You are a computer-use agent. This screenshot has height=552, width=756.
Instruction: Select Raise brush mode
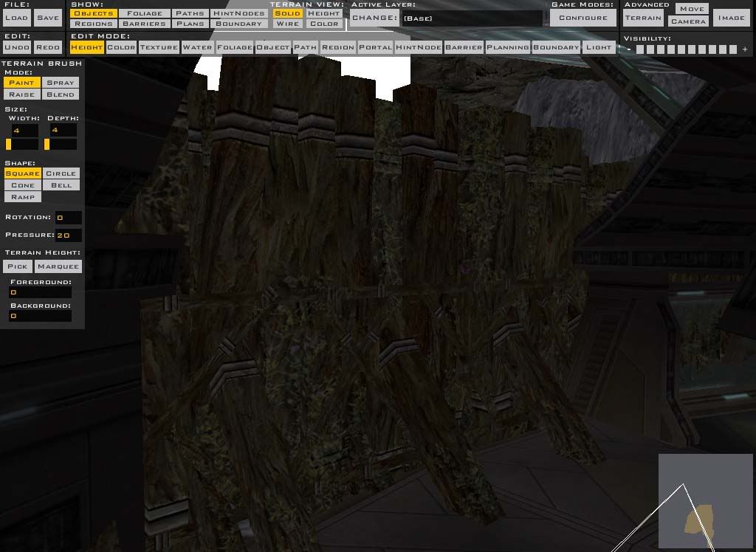point(21,94)
